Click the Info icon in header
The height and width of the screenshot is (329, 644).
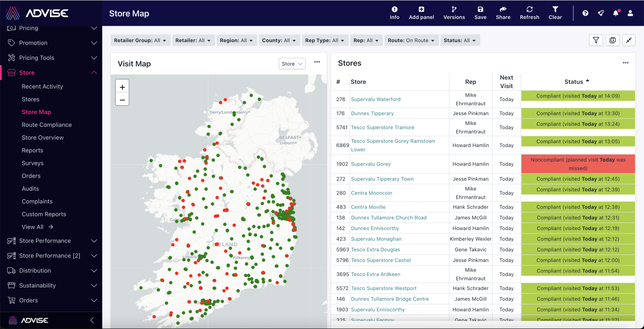(394, 10)
